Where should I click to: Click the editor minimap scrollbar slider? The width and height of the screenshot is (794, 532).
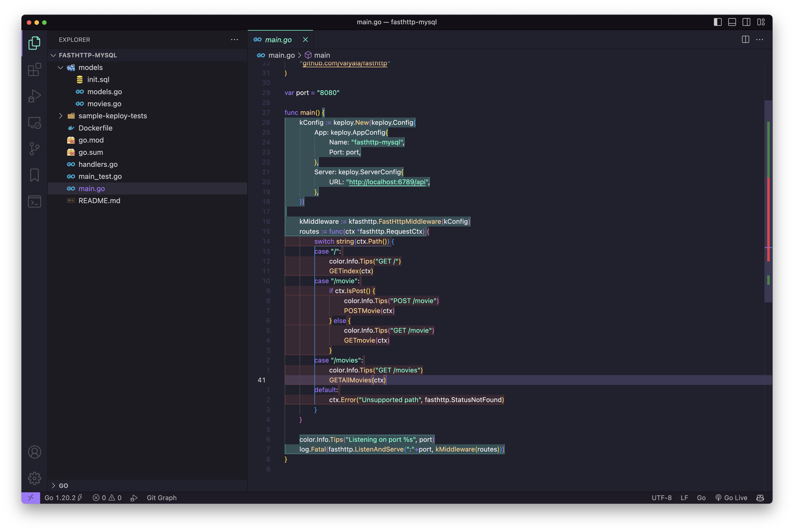[768, 201]
